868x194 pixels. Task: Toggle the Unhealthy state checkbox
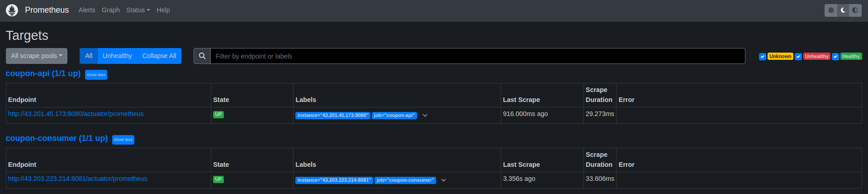798,57
